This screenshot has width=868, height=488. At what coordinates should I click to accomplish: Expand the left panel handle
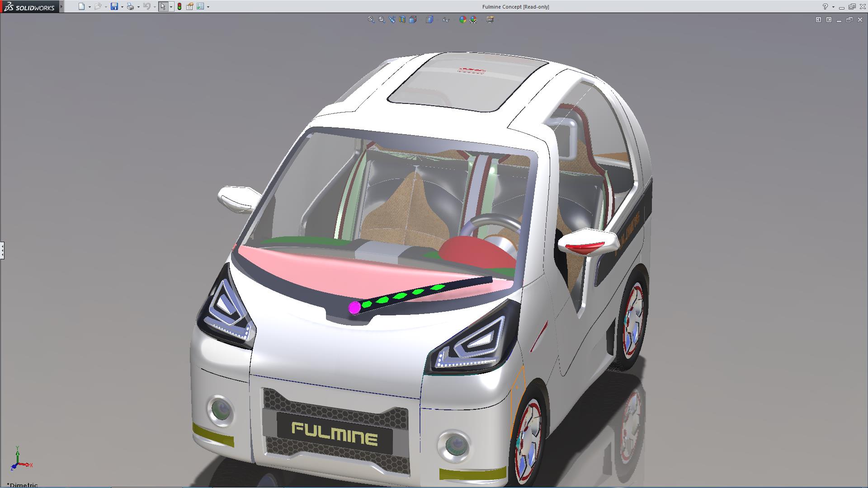(2, 250)
